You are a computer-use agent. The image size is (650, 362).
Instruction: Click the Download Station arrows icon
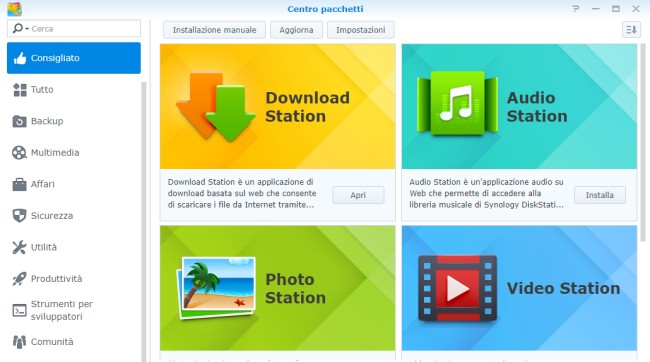coord(216,107)
